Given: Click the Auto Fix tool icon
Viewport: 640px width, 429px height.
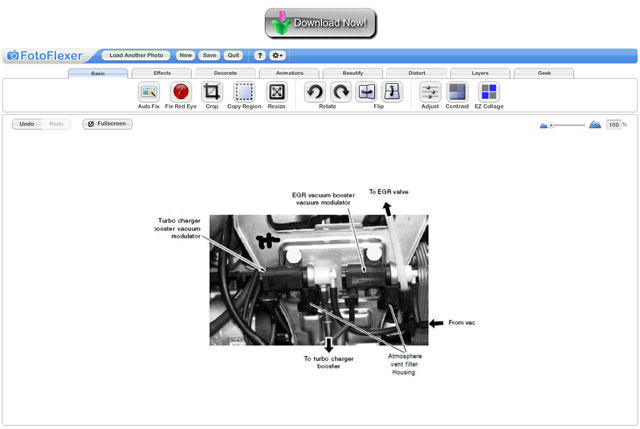Looking at the screenshot, I should coord(149,92).
